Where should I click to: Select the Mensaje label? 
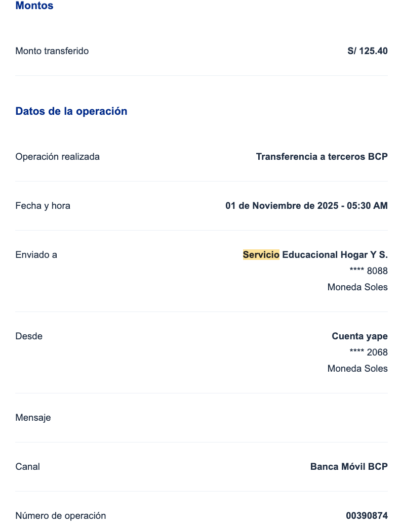[33, 418]
